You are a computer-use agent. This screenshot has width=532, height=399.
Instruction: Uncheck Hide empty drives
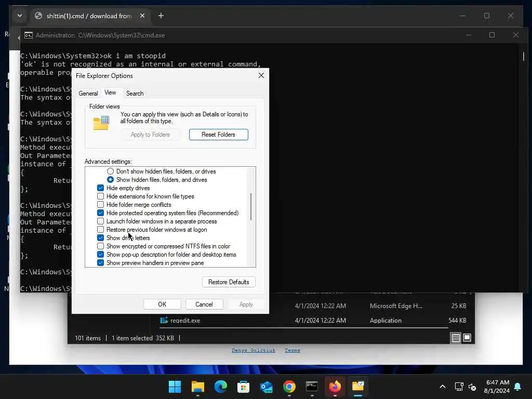[100, 188]
